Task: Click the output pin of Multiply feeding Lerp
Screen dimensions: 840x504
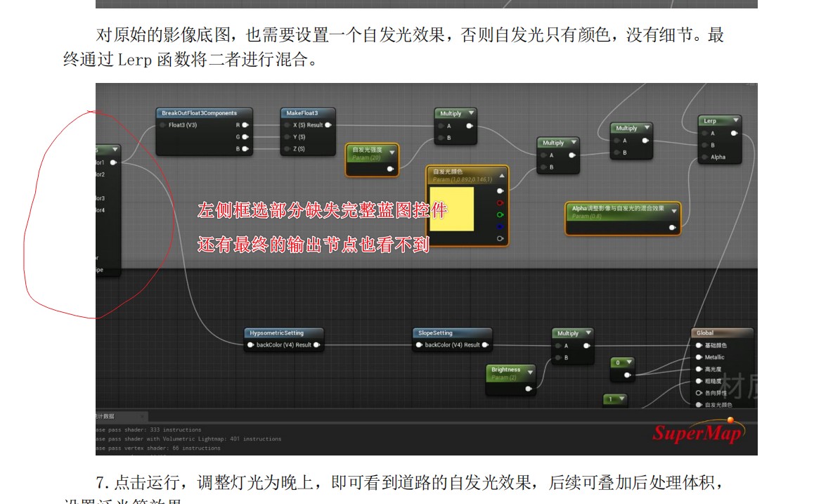Action: point(645,141)
